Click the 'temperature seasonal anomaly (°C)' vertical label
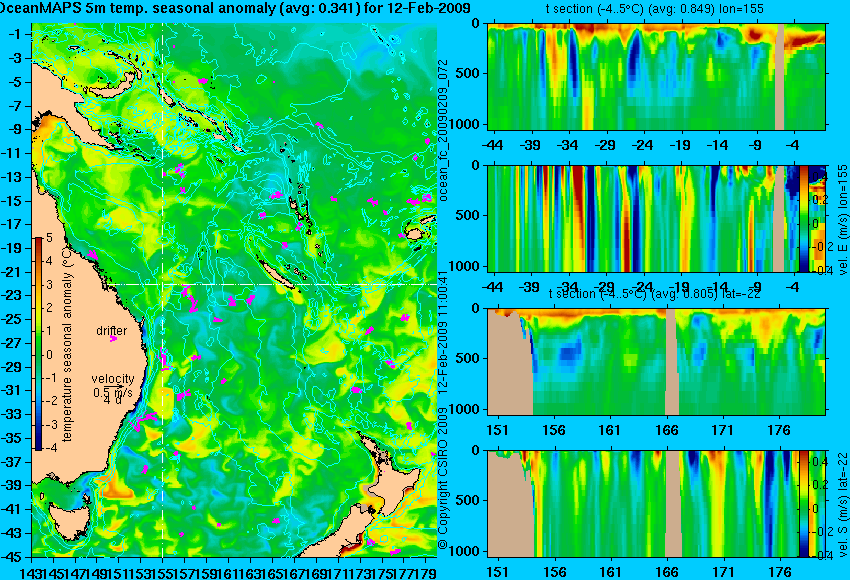Image resolution: width=850 pixels, height=580 pixels. pos(67,343)
